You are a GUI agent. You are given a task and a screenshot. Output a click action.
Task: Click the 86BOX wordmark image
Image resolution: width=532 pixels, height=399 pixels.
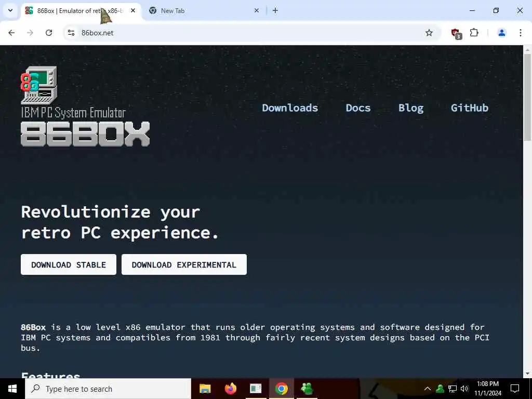85,134
